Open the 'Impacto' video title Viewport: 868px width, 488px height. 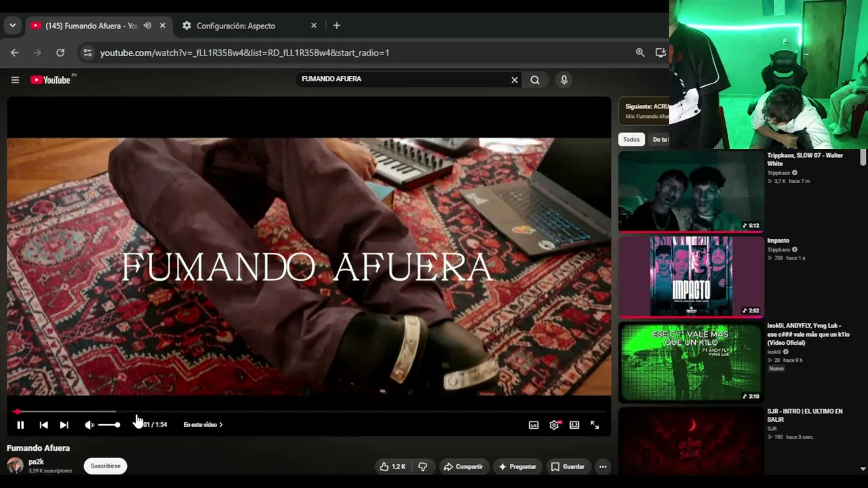(778, 241)
